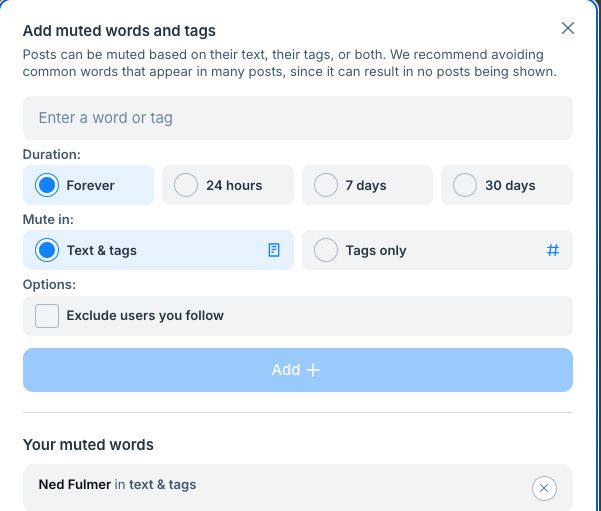601x511 pixels.
Task: Select the Forever duration radio button
Action: (x=47, y=185)
